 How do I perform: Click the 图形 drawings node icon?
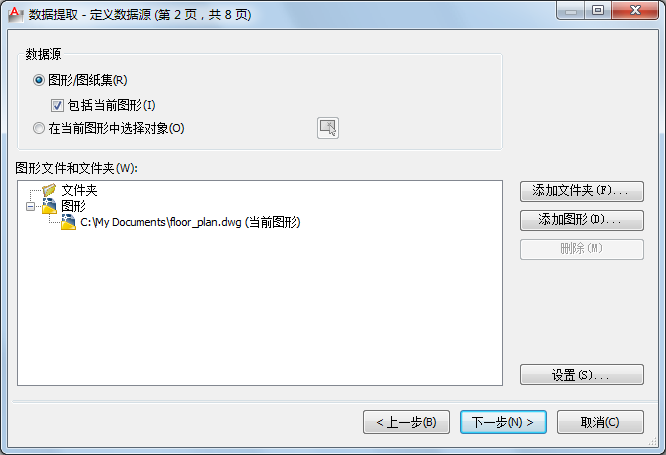[49, 206]
